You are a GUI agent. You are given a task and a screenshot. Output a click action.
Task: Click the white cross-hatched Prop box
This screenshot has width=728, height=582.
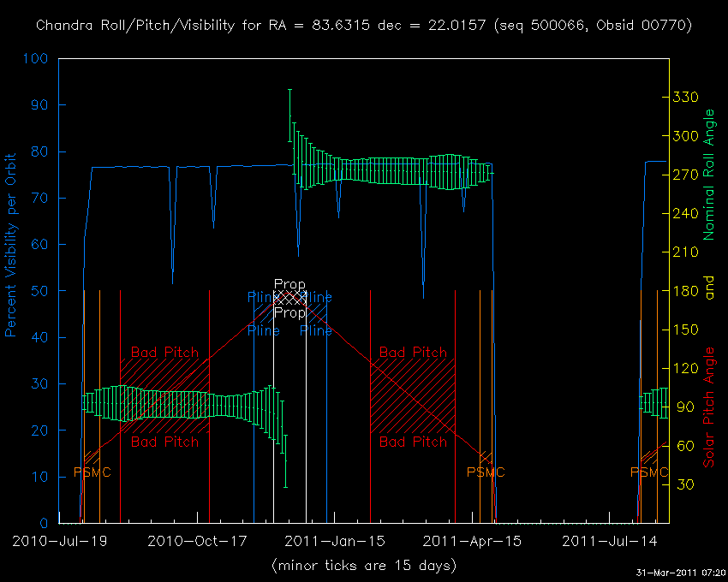(290, 298)
